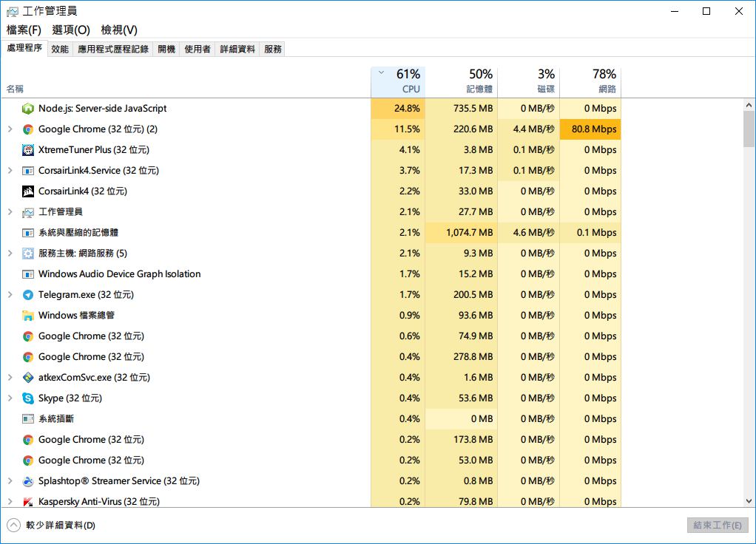This screenshot has height=544, width=756.
Task: Click the 結束工作 button
Action: point(717,526)
